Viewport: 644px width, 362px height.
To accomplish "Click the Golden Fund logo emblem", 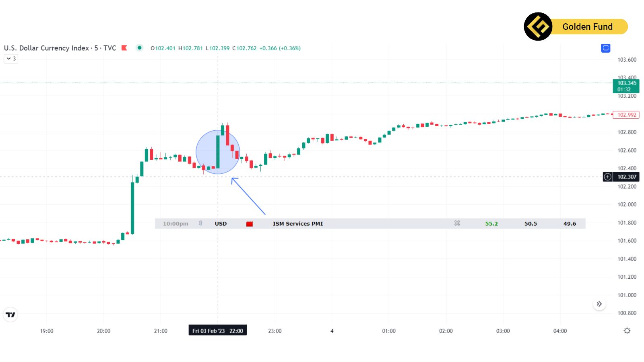I will (538, 27).
